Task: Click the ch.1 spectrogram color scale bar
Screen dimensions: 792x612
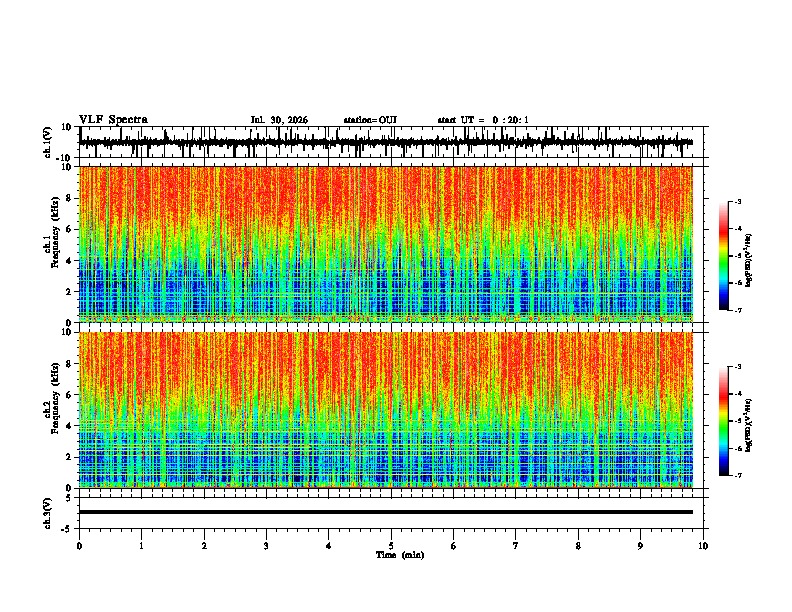Action: pos(724,256)
